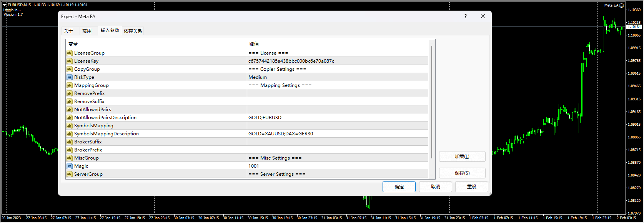
Task: Click the RemovePrefix string type icon
Action: (x=69, y=93)
